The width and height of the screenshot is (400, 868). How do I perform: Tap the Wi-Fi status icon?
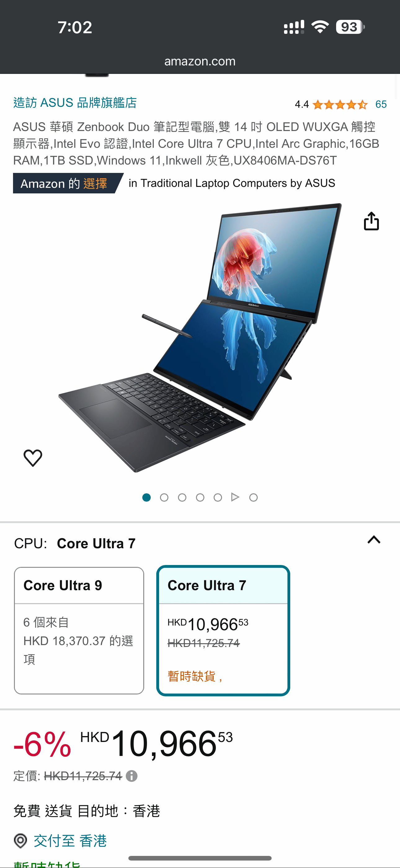pos(320,27)
